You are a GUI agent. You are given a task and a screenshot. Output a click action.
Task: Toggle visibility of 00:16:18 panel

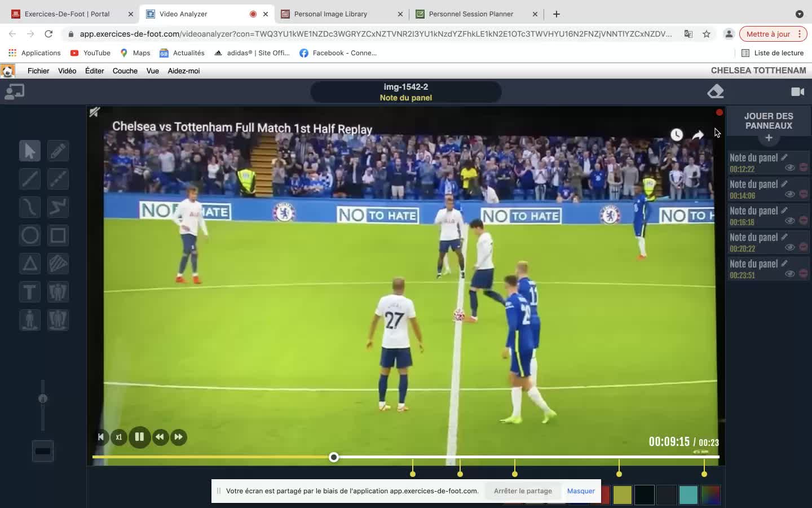[790, 221]
